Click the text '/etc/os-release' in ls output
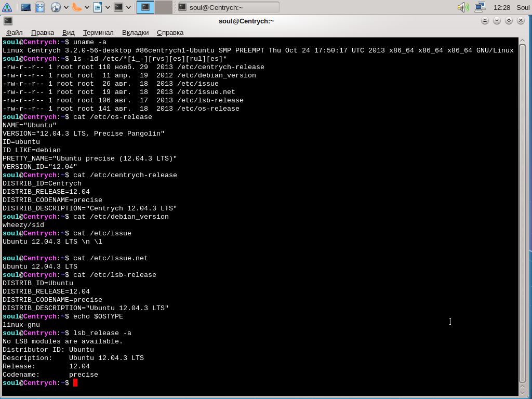The height and width of the screenshot is (399, 532). pyautogui.click(x=208, y=109)
